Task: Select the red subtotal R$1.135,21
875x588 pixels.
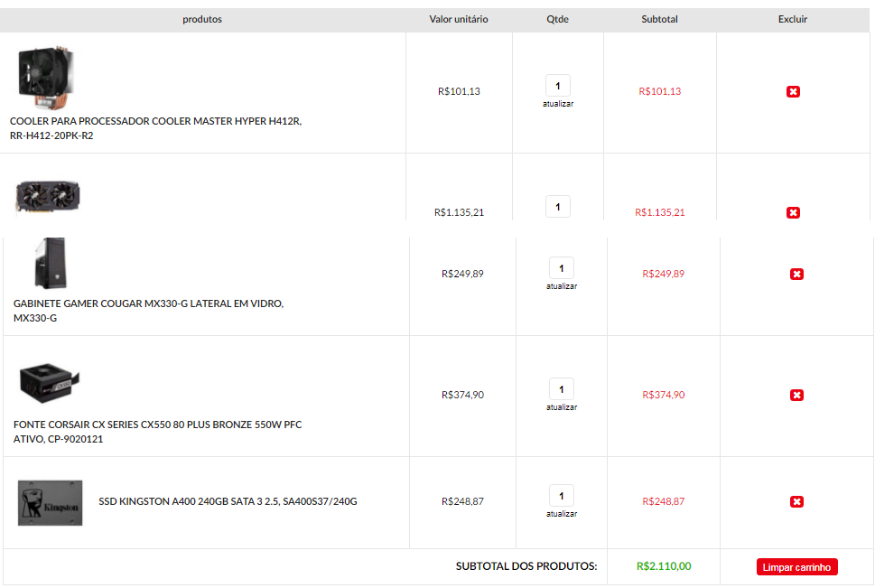Action: point(659,213)
